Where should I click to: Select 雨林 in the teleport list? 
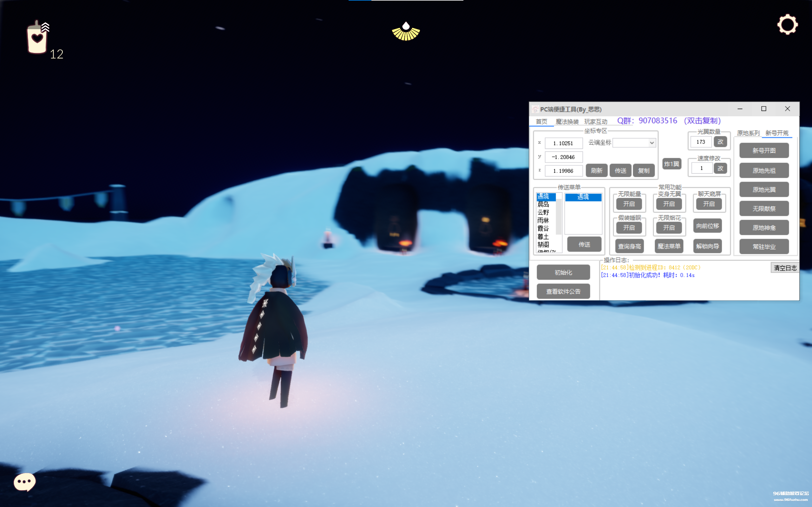(543, 221)
